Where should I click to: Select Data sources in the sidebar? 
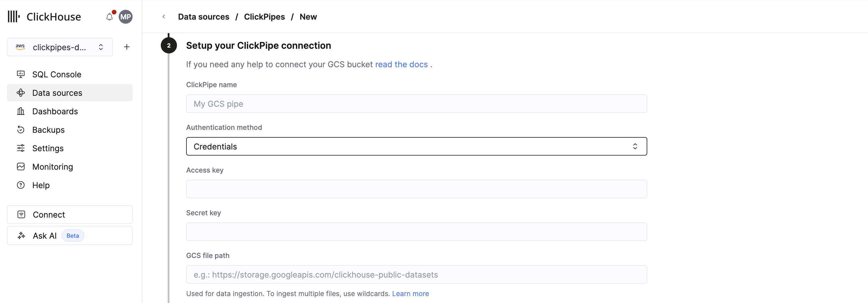pyautogui.click(x=57, y=93)
